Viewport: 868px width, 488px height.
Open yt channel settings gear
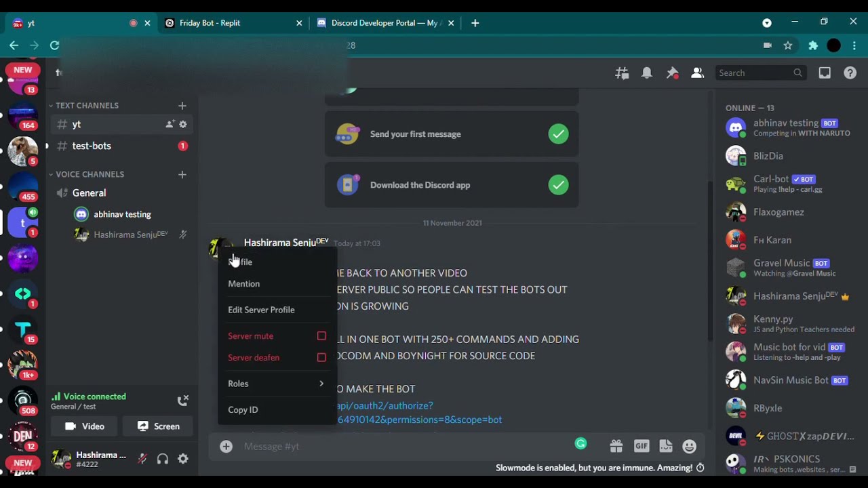(182, 125)
